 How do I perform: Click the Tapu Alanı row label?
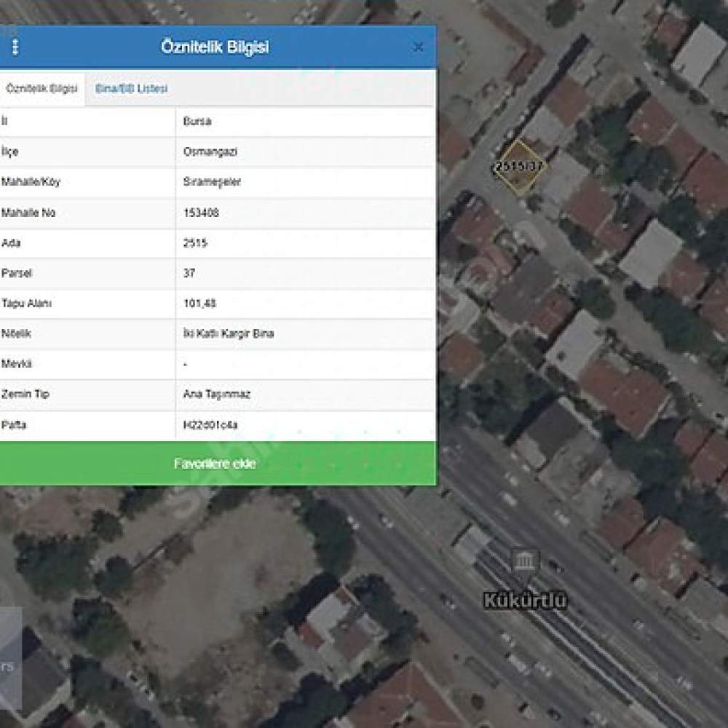pos(26,303)
